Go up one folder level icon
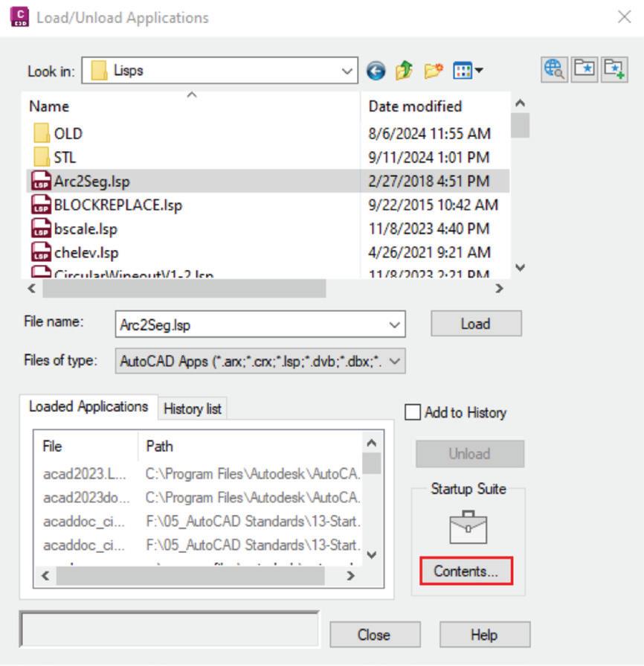The width and height of the screenshot is (644, 666). click(404, 70)
